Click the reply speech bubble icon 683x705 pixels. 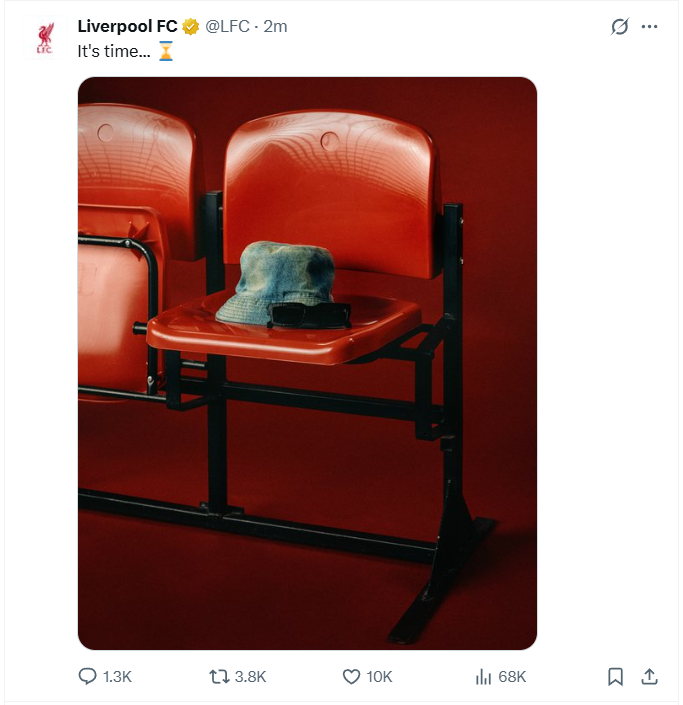87,676
